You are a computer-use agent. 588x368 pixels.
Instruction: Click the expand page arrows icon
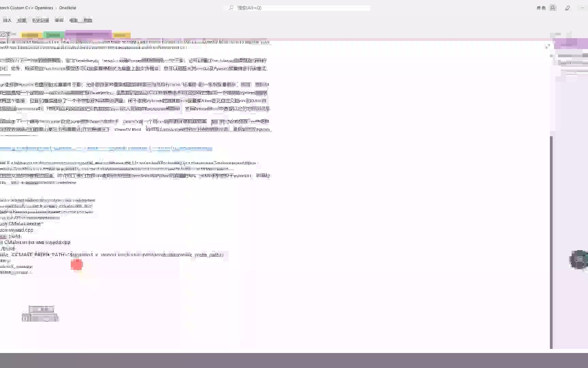(x=548, y=46)
